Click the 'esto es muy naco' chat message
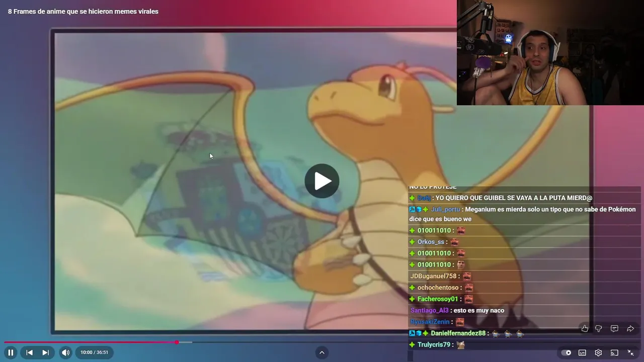 click(x=479, y=310)
